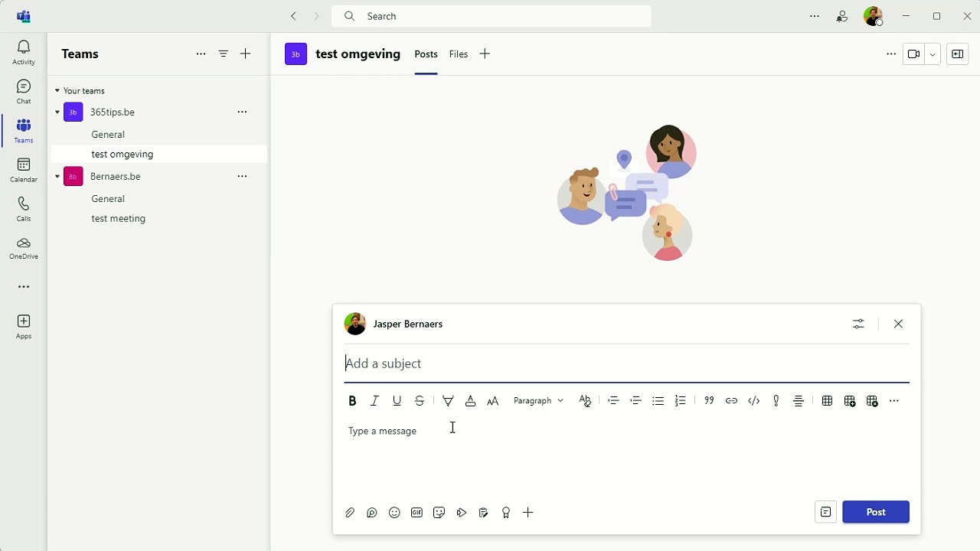Open more options for 365tips.be team

tap(242, 112)
